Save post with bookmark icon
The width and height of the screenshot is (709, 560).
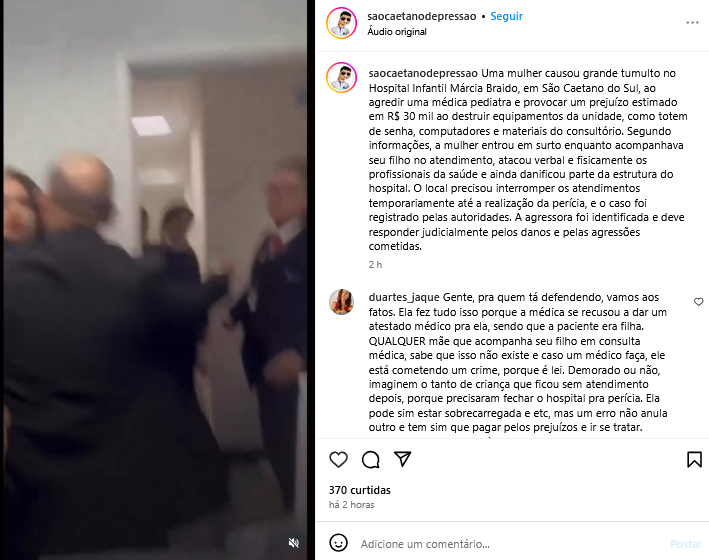tap(694, 460)
